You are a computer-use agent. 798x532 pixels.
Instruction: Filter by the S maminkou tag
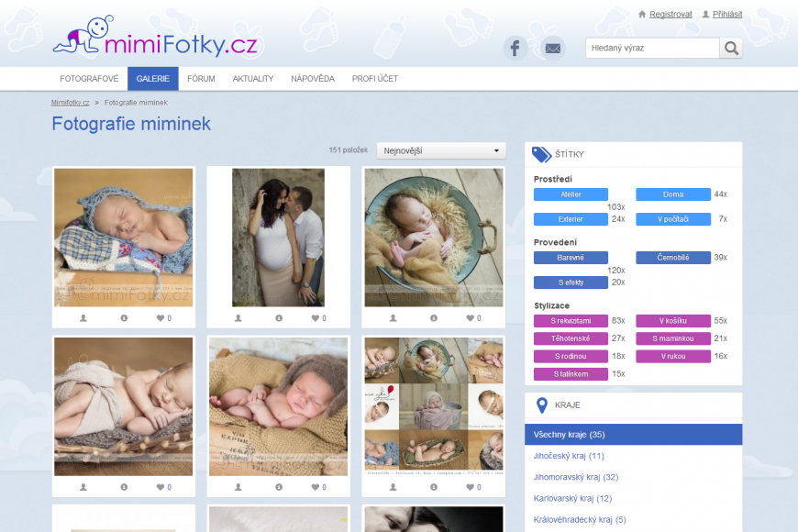(673, 338)
